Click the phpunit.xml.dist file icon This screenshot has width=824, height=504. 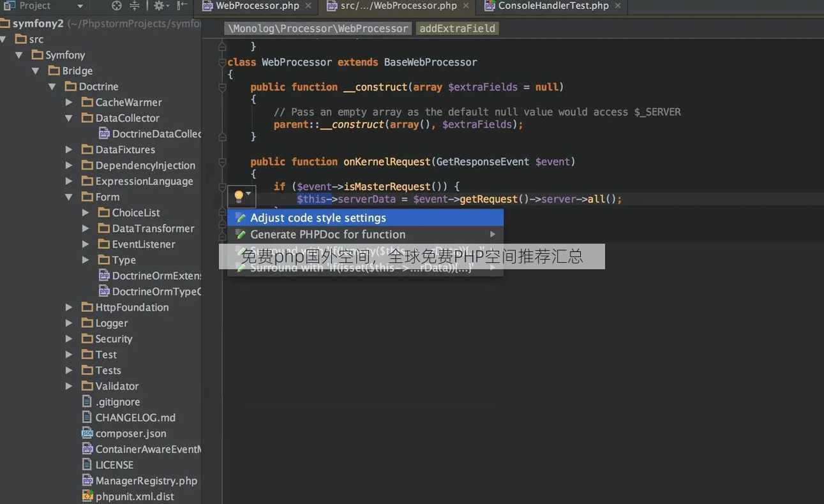(87, 496)
